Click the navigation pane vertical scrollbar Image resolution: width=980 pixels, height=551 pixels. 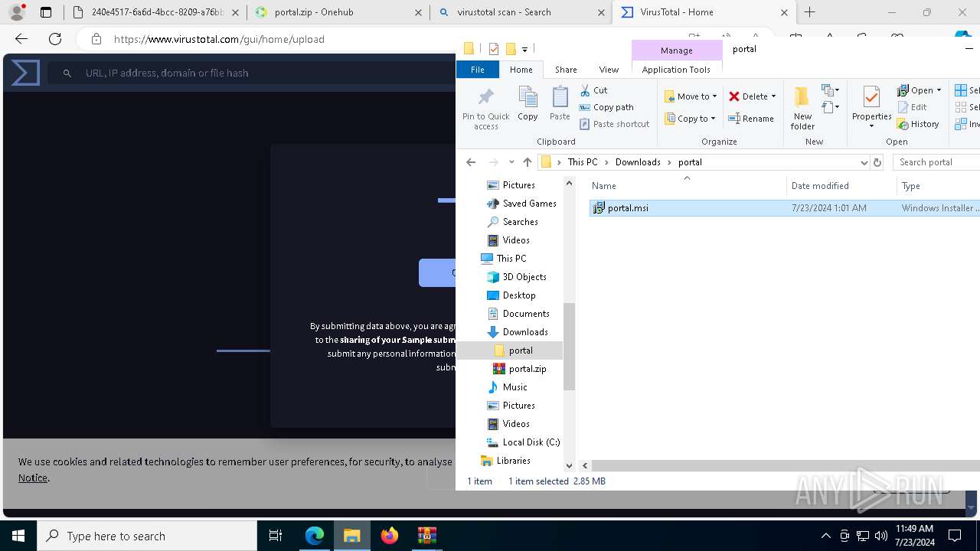coord(569,347)
